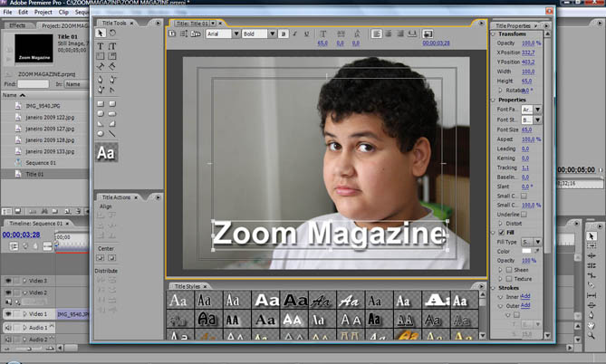Collapse the Transform section
The height and width of the screenshot is (364, 606).
pos(494,34)
